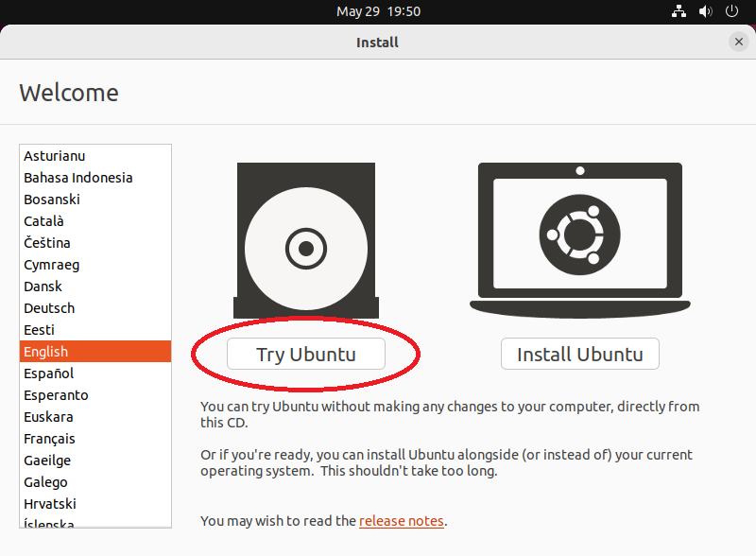Open the release notes link
756x556 pixels.
point(401,521)
